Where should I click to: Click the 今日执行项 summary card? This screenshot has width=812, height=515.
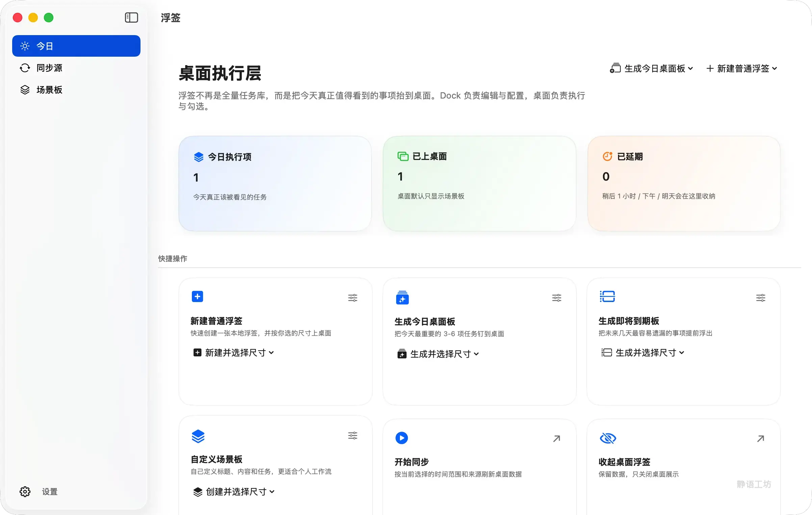[275, 184]
